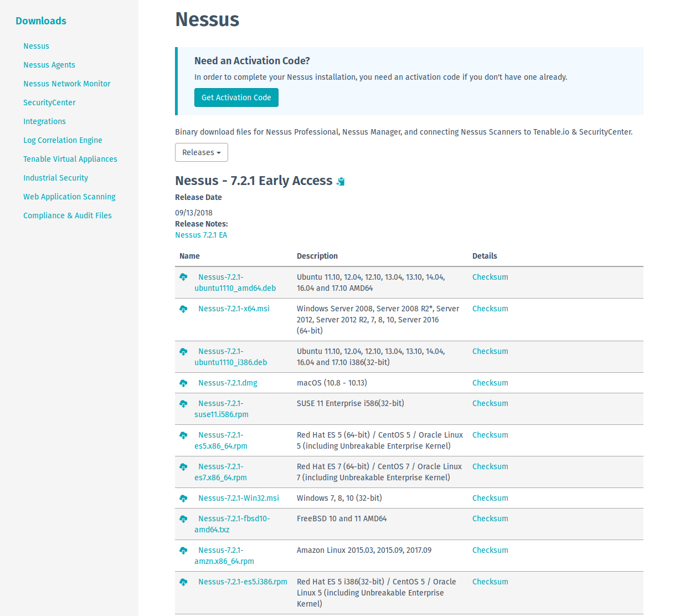Download Nessus-7.2.1-ubuntu1110_i386.deb file link

pyautogui.click(x=230, y=357)
